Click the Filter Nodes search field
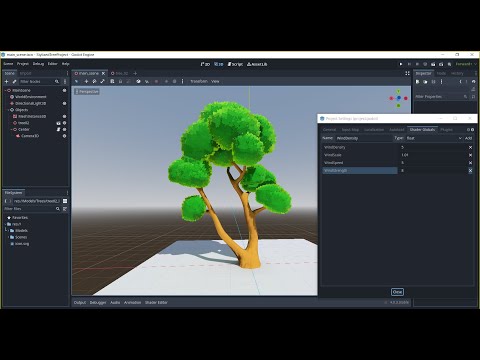The width and height of the screenshot is (480, 360). coord(39,82)
